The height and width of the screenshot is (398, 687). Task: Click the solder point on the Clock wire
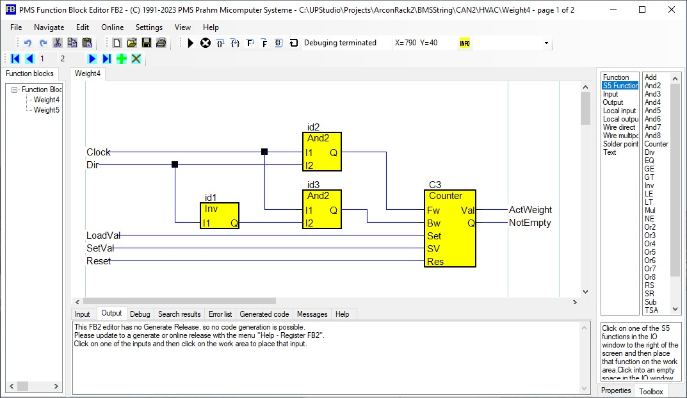point(264,152)
